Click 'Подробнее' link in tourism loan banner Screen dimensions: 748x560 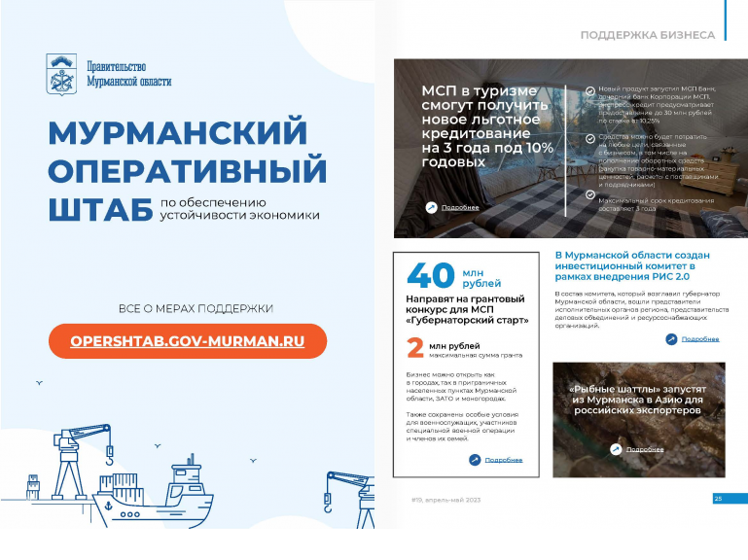[460, 207]
